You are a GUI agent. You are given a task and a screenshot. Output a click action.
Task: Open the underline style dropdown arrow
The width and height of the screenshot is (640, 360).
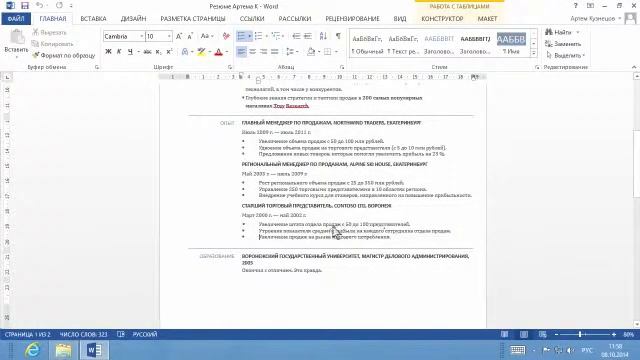[138, 52]
